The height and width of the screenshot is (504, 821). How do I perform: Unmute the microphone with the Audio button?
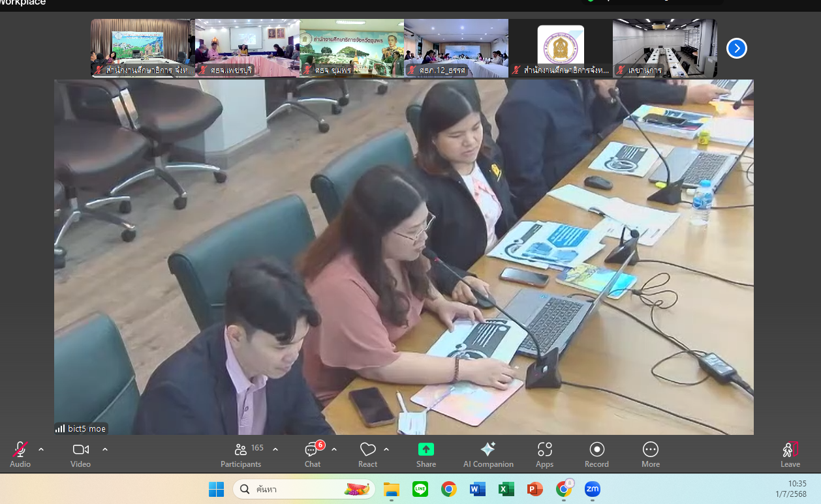(20, 454)
